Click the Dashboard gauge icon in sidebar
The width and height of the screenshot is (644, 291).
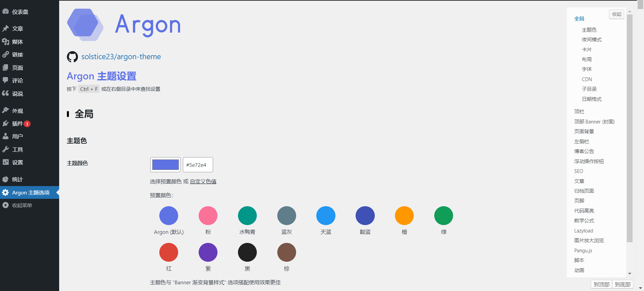point(5,11)
